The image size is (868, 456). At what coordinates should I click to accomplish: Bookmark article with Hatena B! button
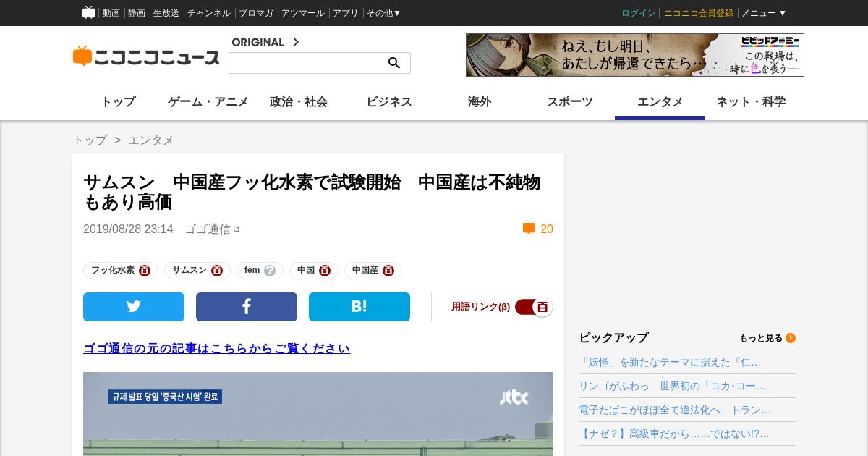[x=359, y=307]
